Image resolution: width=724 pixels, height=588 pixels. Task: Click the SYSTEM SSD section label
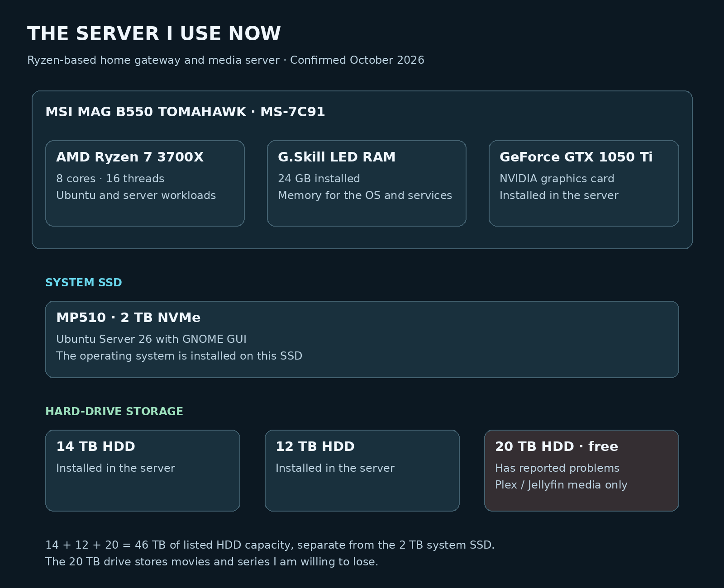84,283
